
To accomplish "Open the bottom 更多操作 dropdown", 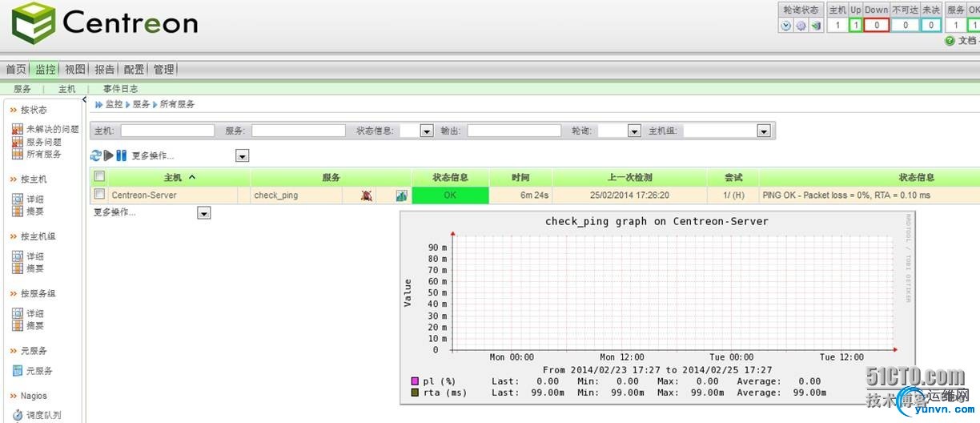I will pos(204,213).
